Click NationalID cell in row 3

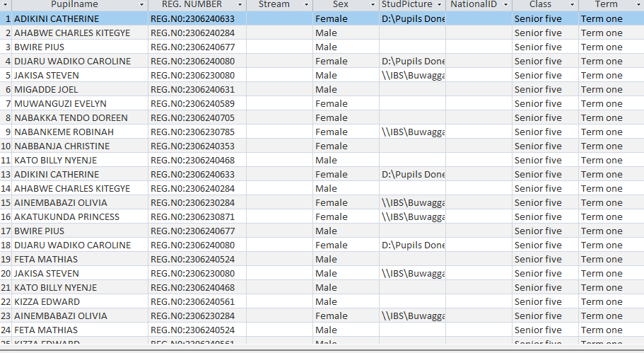479,47
